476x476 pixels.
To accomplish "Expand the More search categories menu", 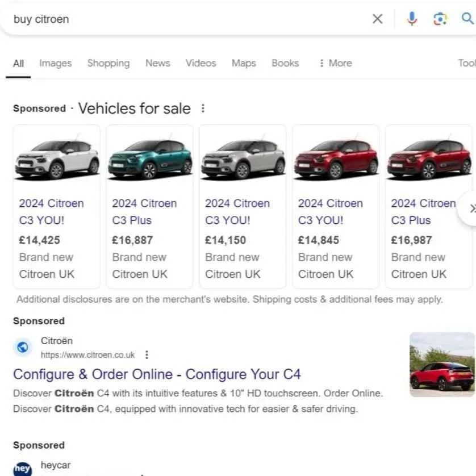I will point(336,63).
